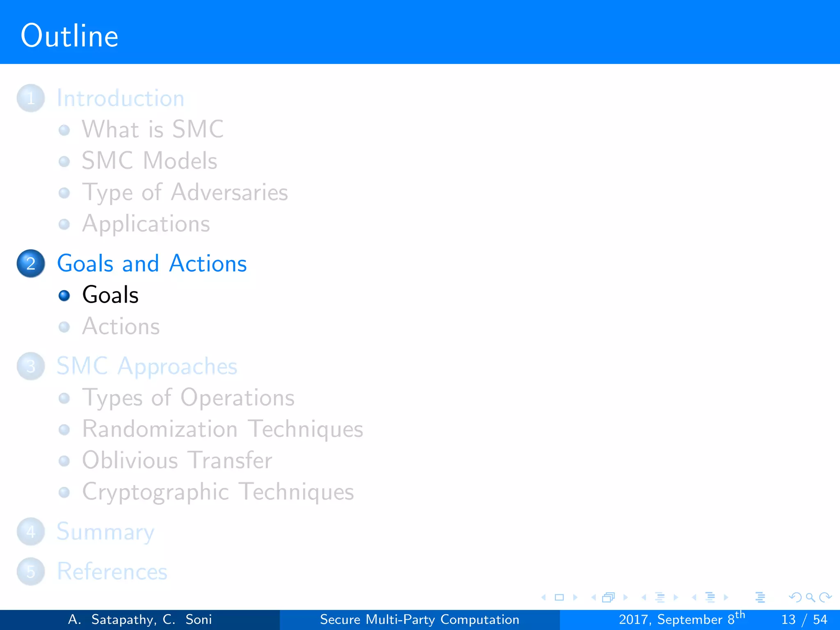Click the next slide arrow
The image size is (840, 630).
(575, 598)
